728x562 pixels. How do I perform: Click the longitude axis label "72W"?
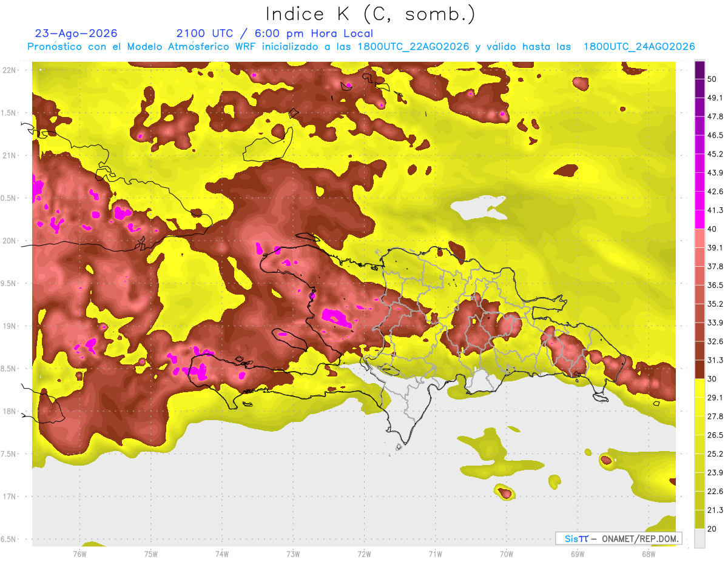pos(364,554)
